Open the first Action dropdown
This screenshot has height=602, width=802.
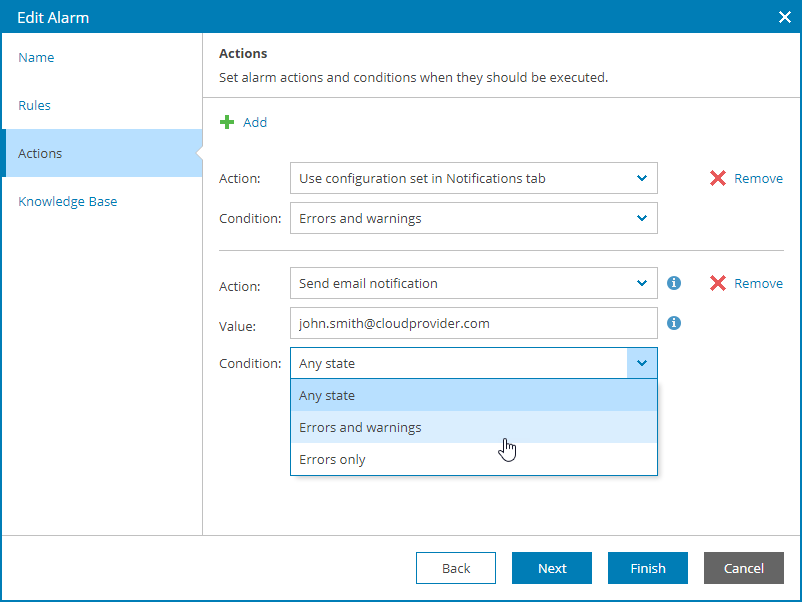pyautogui.click(x=640, y=178)
